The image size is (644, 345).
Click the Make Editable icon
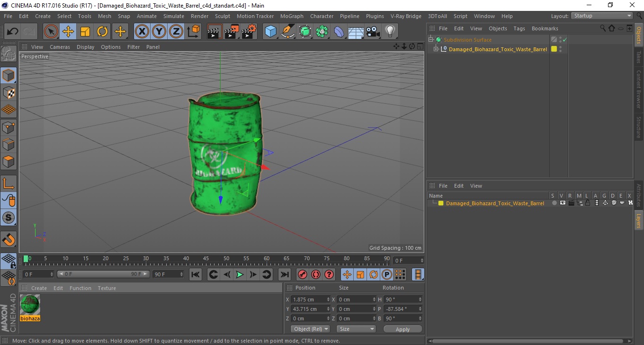(9, 54)
